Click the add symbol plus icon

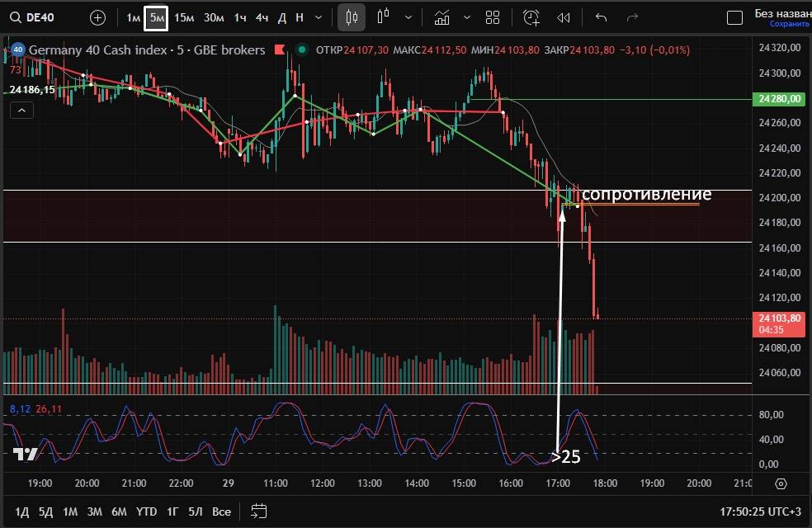[x=97, y=17]
